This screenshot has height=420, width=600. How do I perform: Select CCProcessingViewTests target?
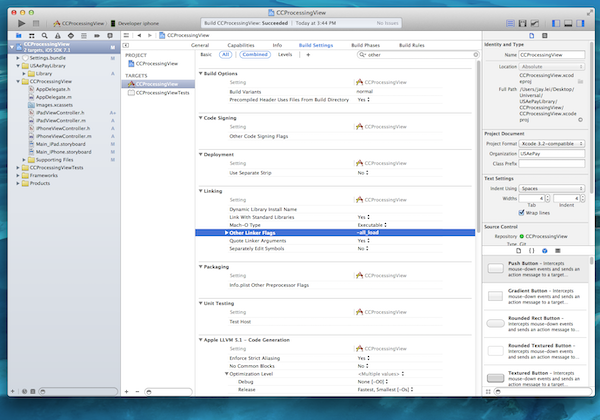pos(162,92)
